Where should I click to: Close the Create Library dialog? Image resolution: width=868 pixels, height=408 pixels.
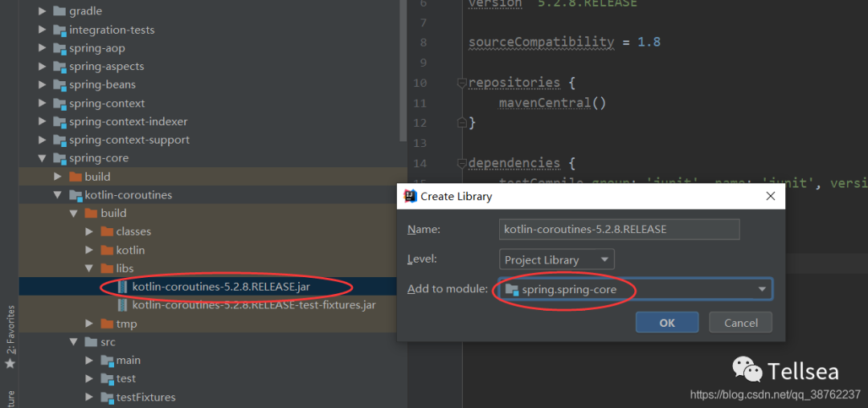(x=770, y=196)
